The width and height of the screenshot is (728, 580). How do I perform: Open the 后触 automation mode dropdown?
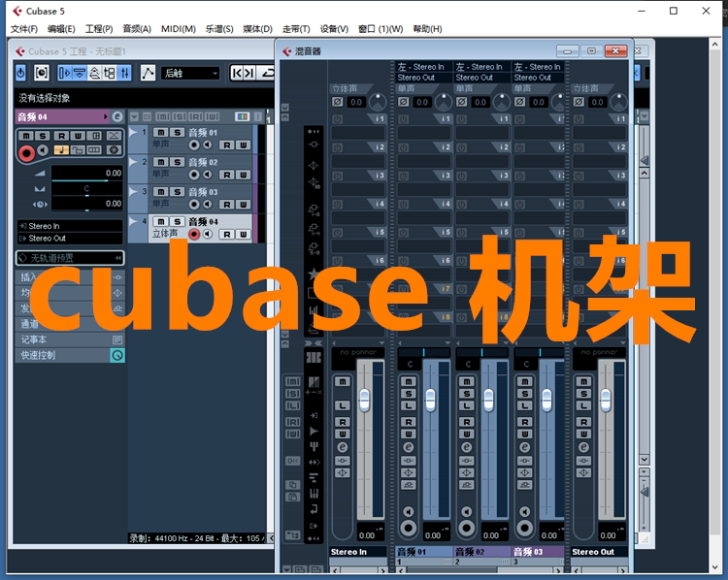click(190, 73)
